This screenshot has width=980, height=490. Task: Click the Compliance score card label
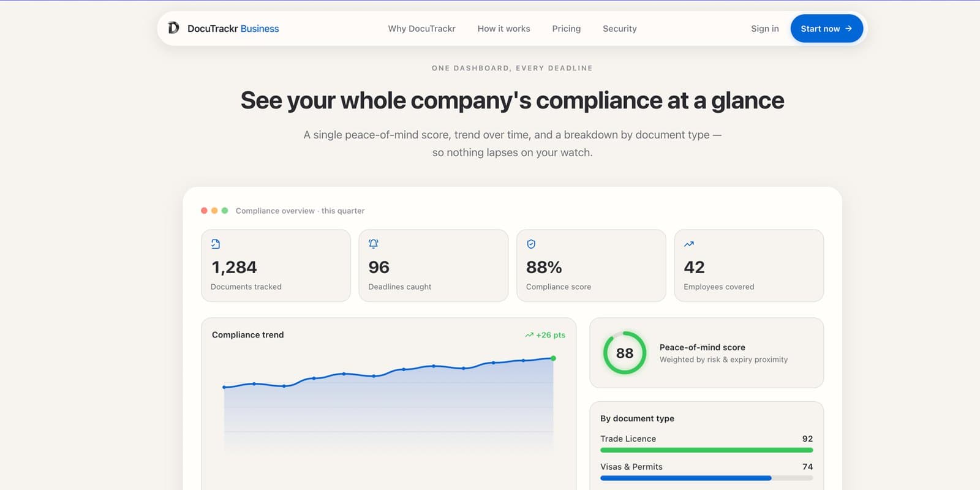pyautogui.click(x=558, y=287)
